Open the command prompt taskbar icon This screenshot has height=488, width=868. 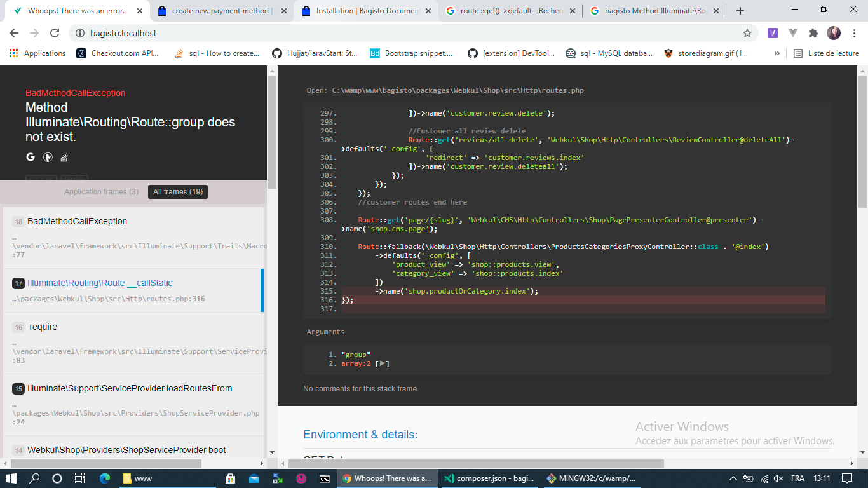click(324, 478)
